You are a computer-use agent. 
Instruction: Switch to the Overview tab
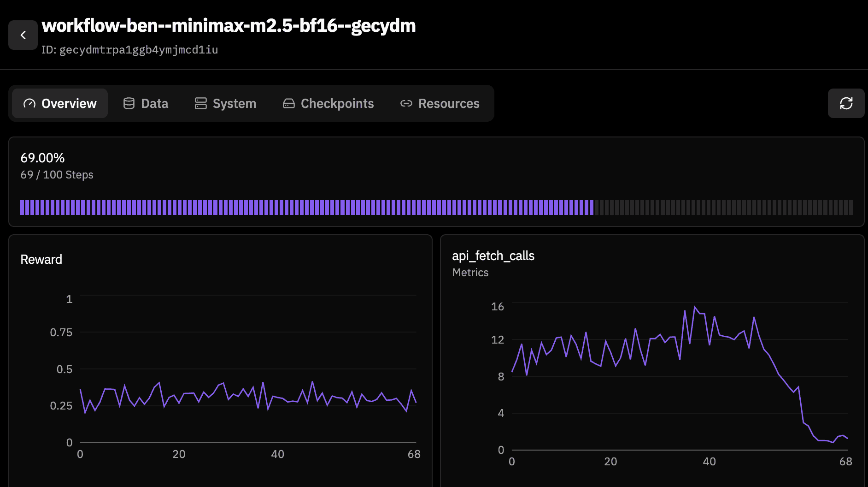(59, 103)
